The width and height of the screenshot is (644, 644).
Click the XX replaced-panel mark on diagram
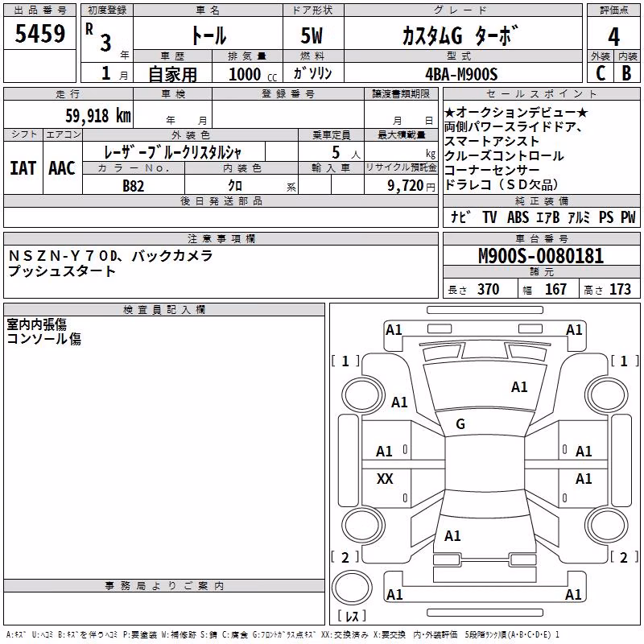[385, 478]
